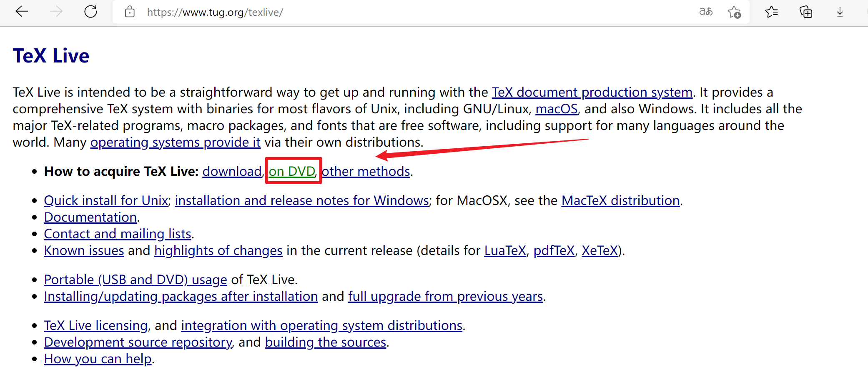Open Development source repository link
This screenshot has height=372, width=868.
pos(138,342)
